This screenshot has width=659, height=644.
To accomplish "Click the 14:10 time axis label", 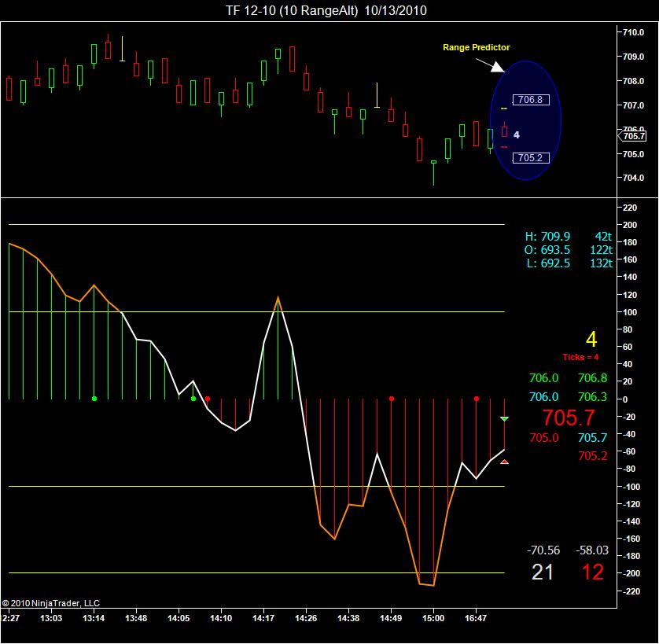I will [x=221, y=618].
